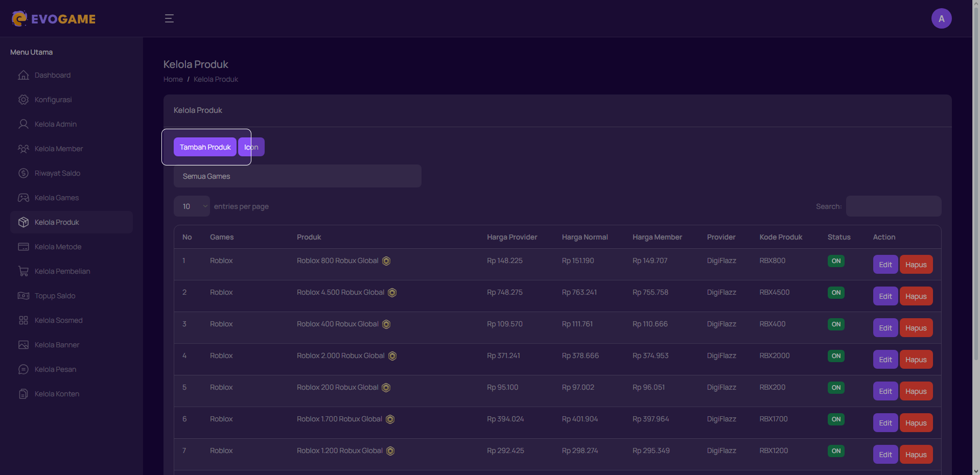Sort table by No column header

pos(187,237)
